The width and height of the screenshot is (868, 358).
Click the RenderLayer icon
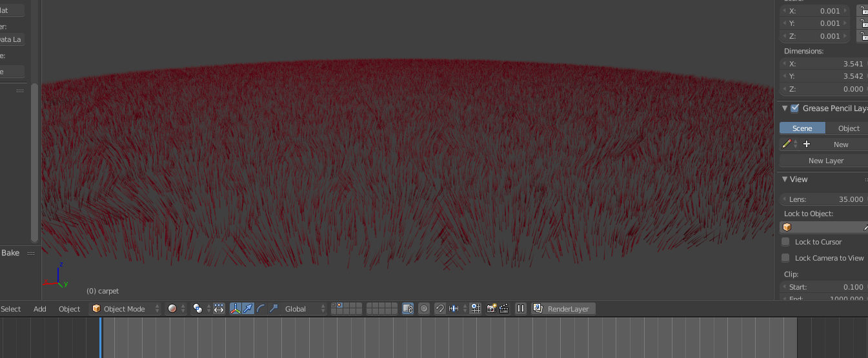point(538,309)
